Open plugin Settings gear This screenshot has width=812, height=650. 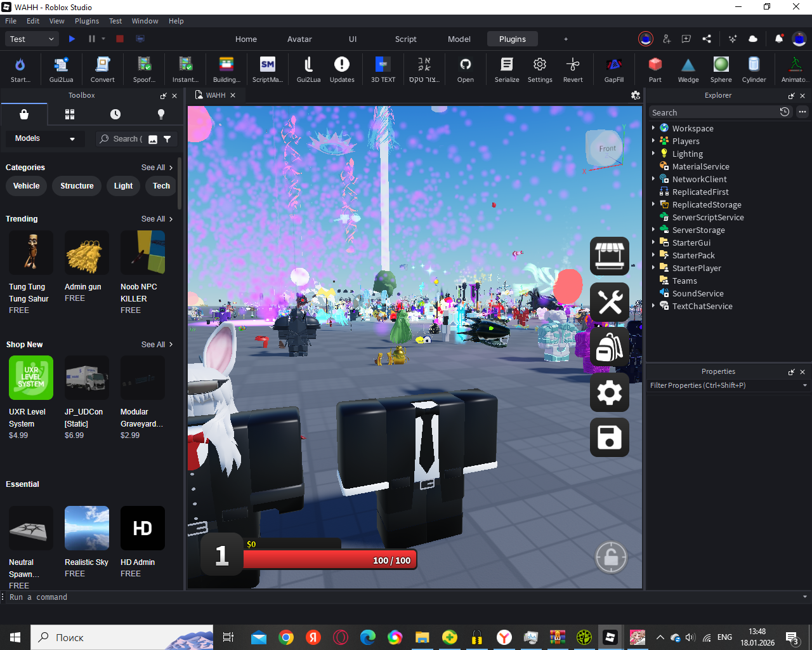coord(540,69)
